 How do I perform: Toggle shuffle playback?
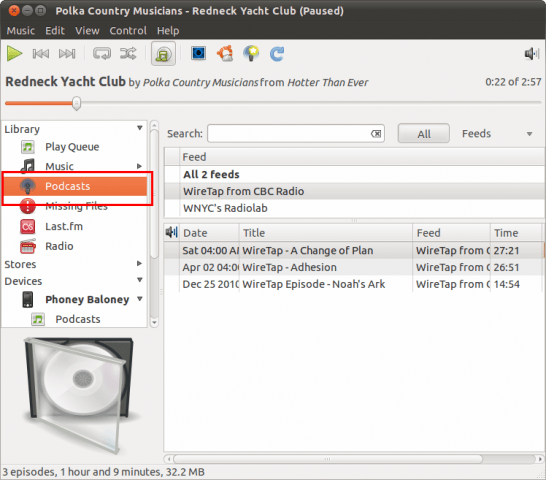[x=128, y=54]
